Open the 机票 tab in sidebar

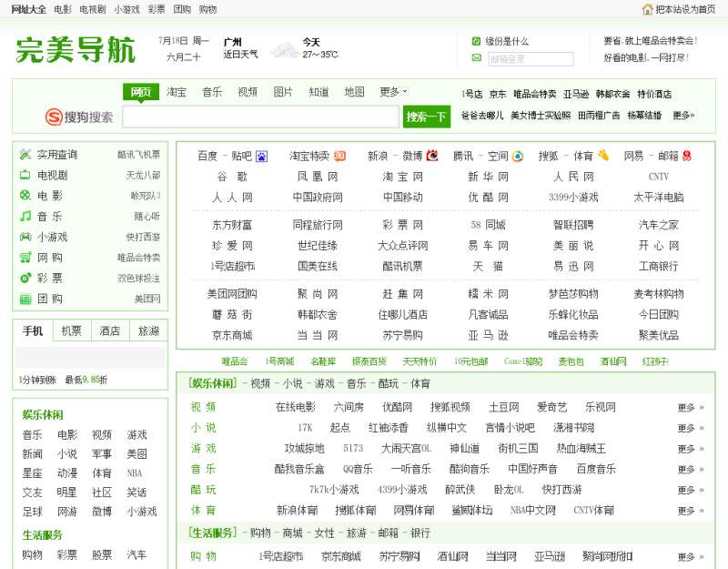click(x=72, y=330)
